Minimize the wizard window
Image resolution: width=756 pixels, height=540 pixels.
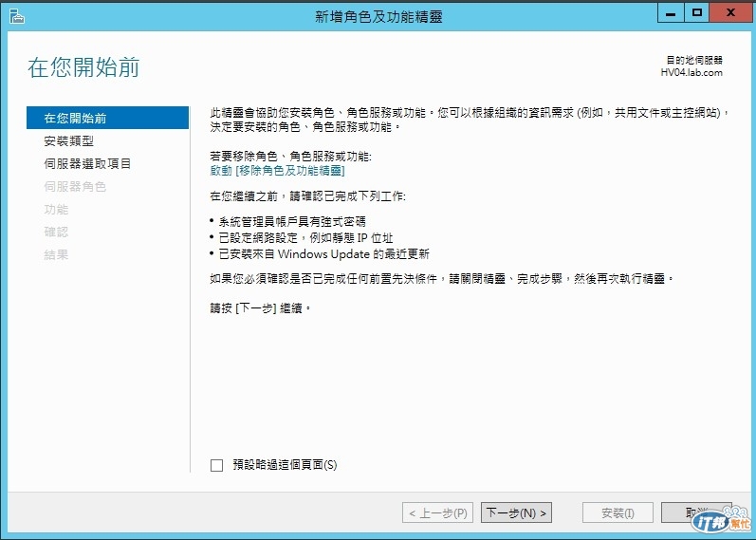point(671,13)
